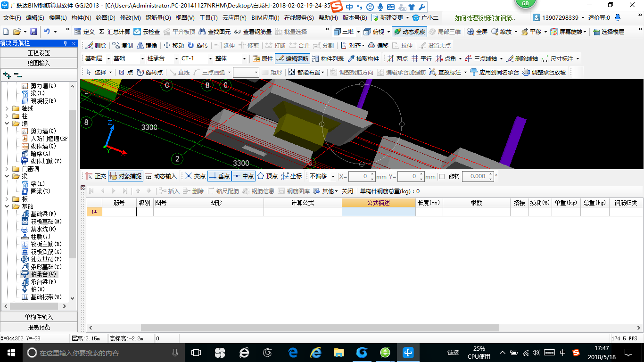
Task: Open Internet Explorer from the taskbar
Action: 316,352
